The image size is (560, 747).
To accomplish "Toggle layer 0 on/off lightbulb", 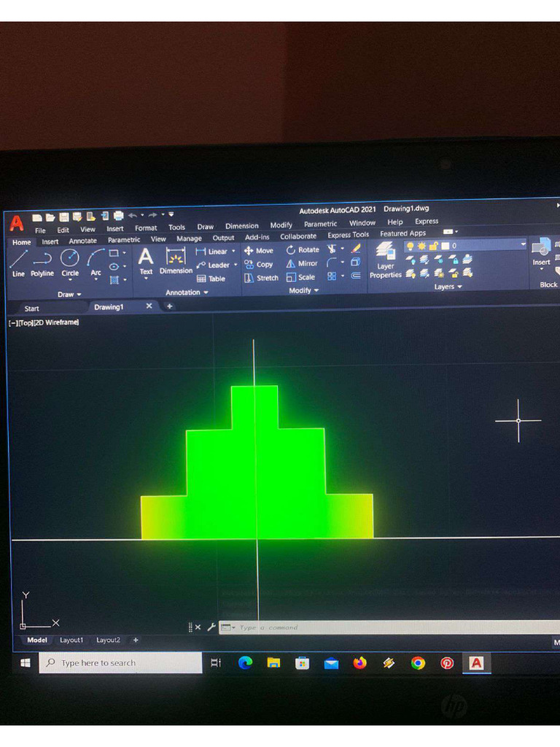I will click(410, 247).
